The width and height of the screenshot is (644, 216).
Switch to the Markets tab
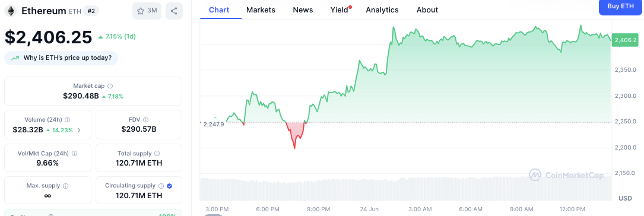tap(261, 10)
